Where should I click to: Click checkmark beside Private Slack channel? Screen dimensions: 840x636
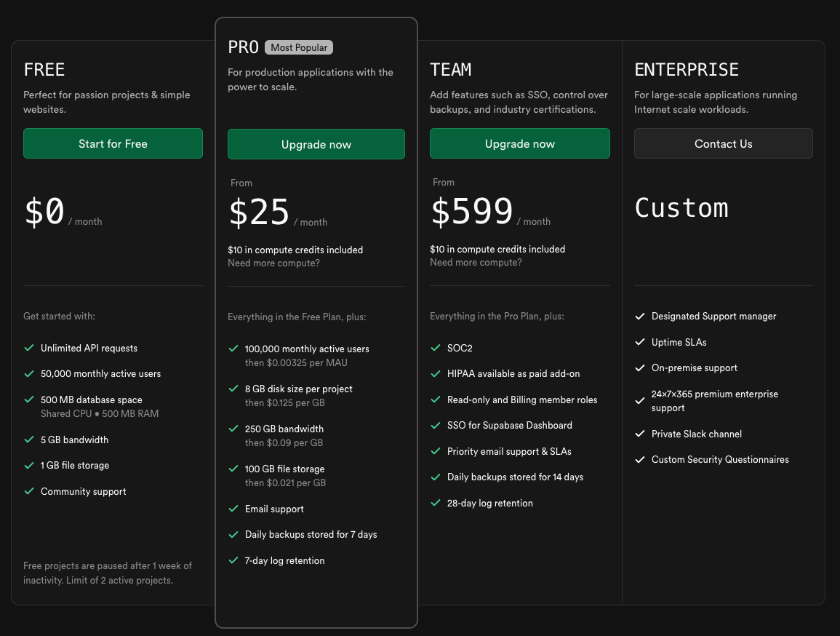pyautogui.click(x=640, y=434)
